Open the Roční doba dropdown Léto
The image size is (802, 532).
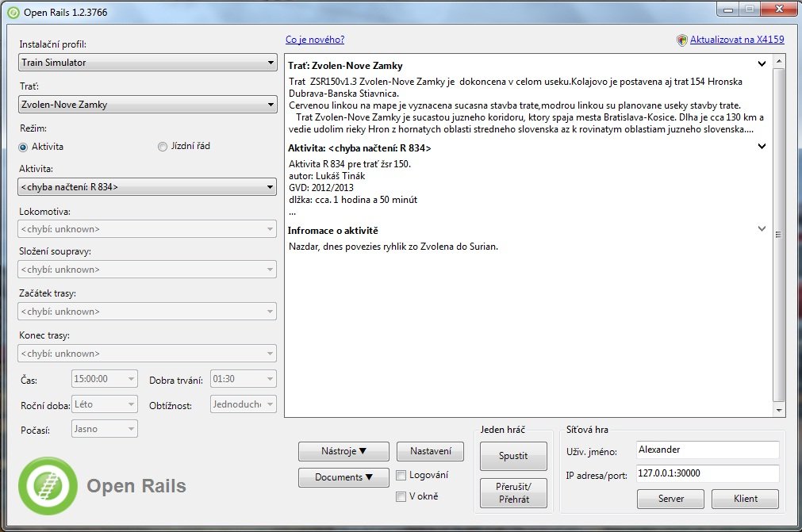point(105,404)
